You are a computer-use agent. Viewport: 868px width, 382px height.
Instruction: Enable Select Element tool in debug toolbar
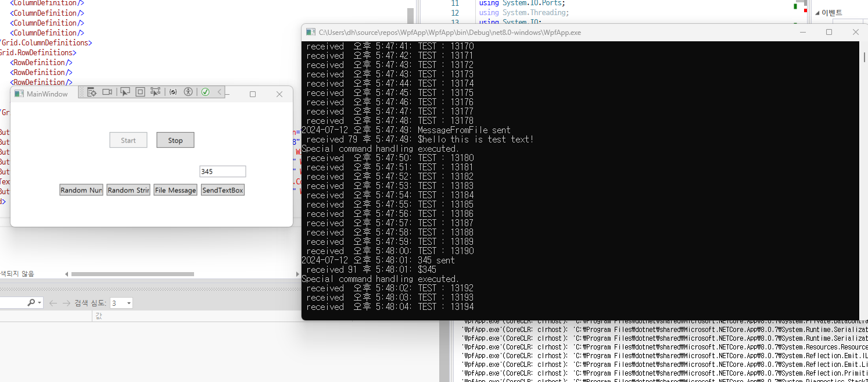coord(124,92)
